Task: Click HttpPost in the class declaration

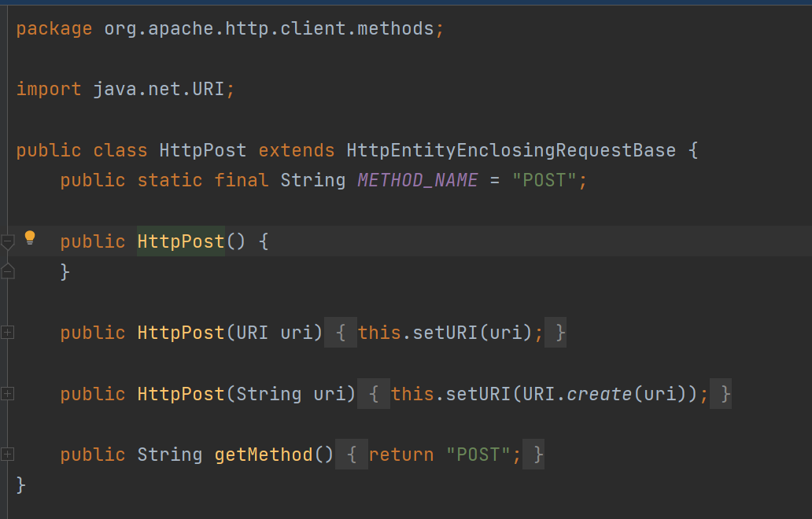Action: [202, 150]
